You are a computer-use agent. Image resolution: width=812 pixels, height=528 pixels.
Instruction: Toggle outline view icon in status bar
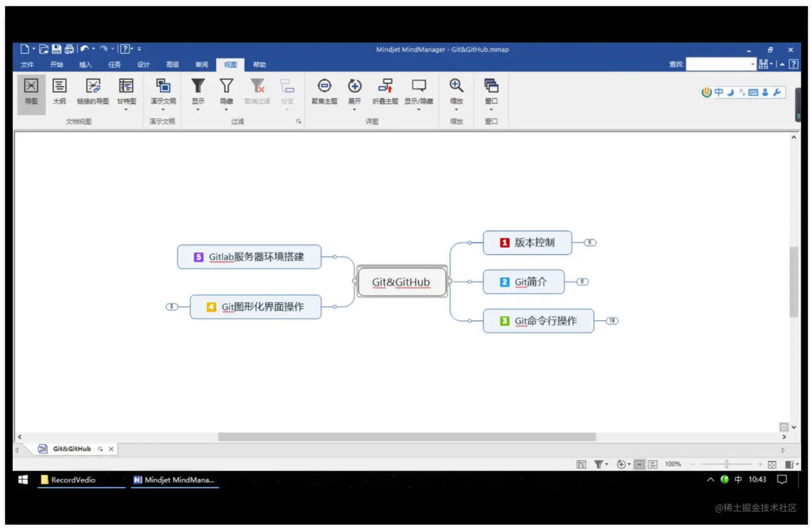(x=652, y=465)
